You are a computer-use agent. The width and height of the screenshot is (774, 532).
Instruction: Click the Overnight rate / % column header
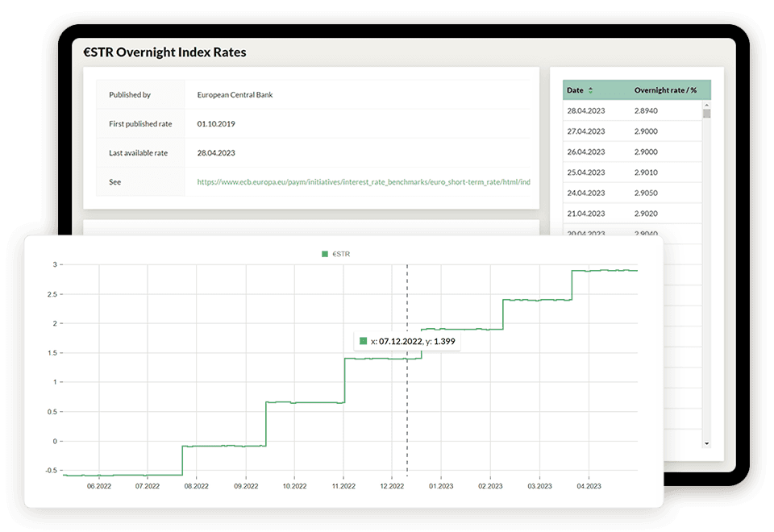pos(664,90)
